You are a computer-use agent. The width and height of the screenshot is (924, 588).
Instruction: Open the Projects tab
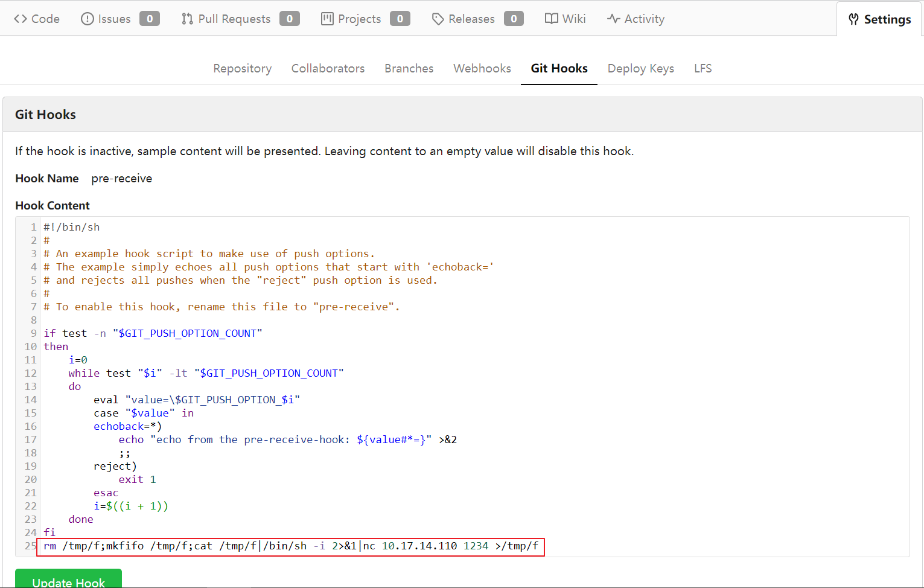pyautogui.click(x=365, y=19)
